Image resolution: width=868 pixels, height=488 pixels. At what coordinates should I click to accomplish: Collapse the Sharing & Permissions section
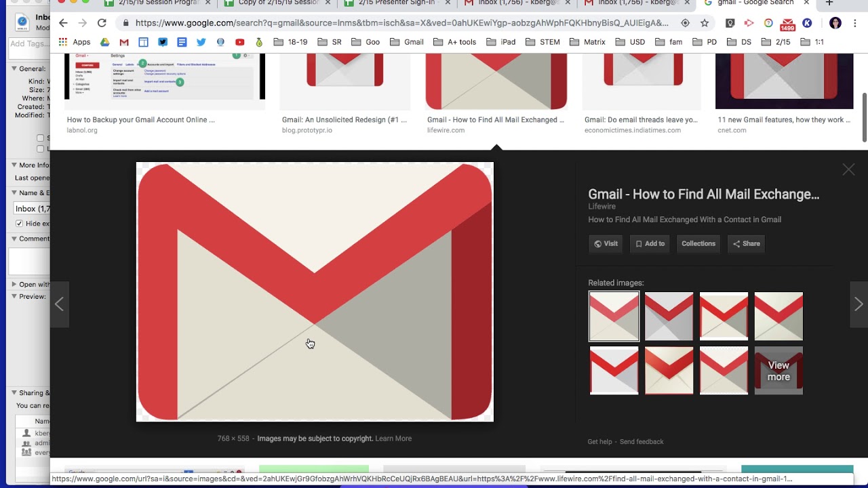(14, 392)
